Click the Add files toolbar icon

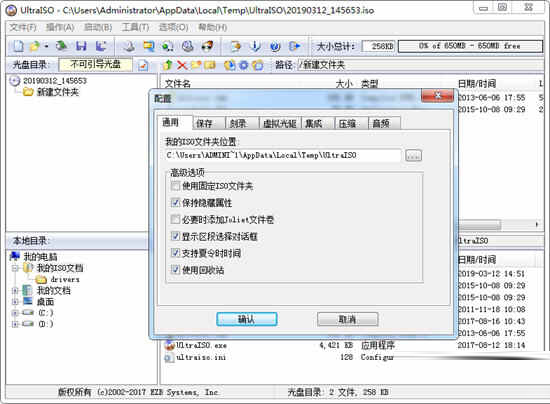[235, 46]
